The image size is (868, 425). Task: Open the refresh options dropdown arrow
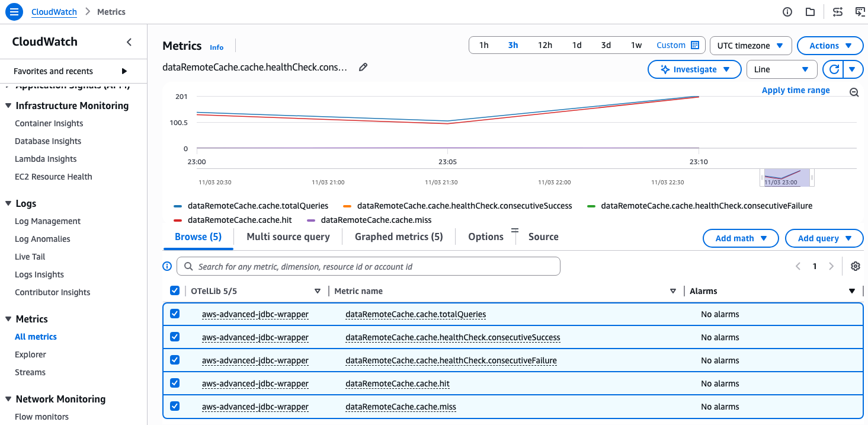click(852, 69)
